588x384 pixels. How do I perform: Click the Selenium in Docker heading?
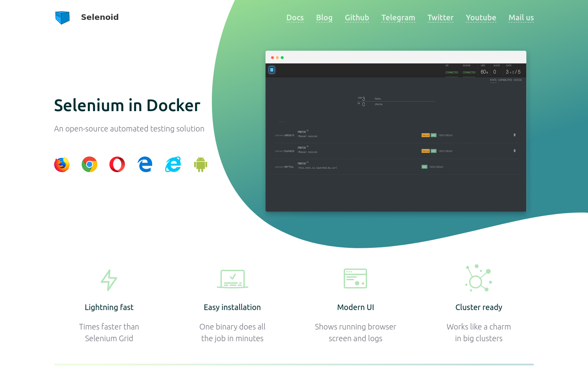pyautogui.click(x=127, y=106)
